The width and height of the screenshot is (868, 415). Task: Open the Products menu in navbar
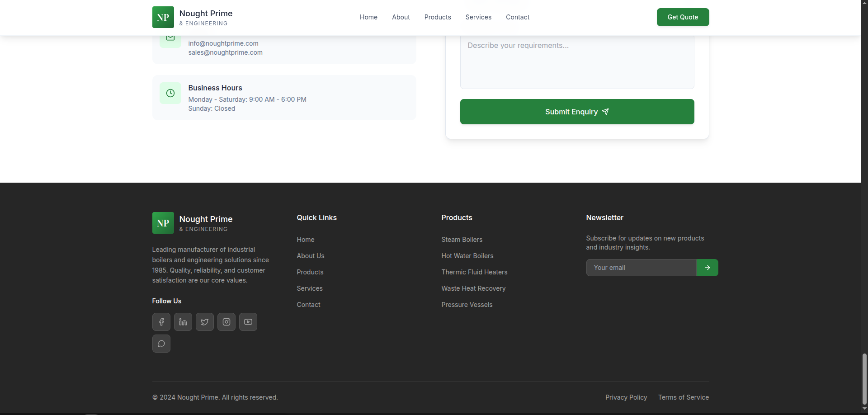pos(437,17)
